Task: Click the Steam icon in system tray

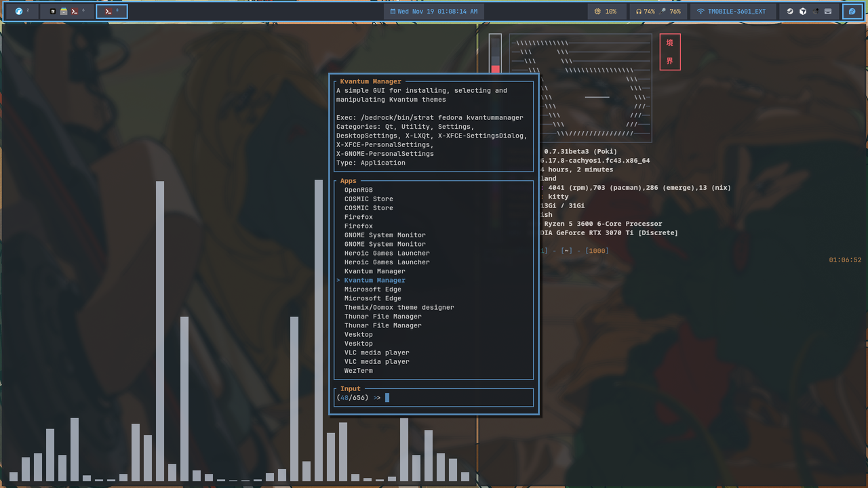Action: pos(789,11)
